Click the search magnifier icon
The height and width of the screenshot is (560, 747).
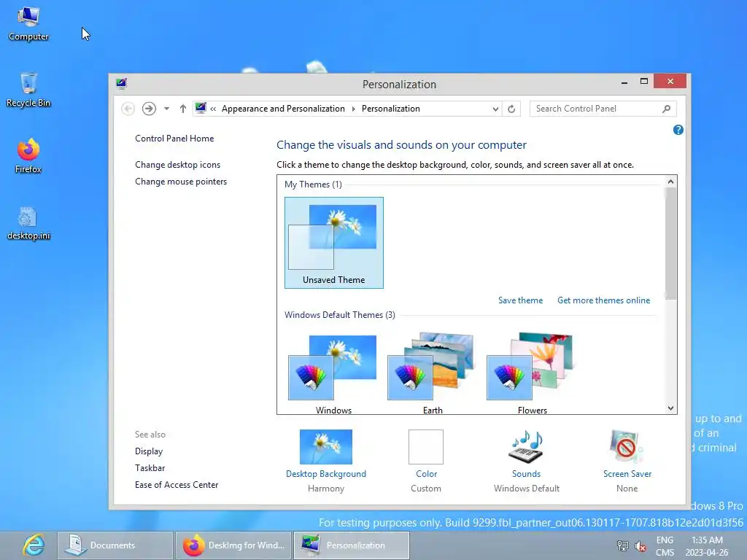click(667, 109)
